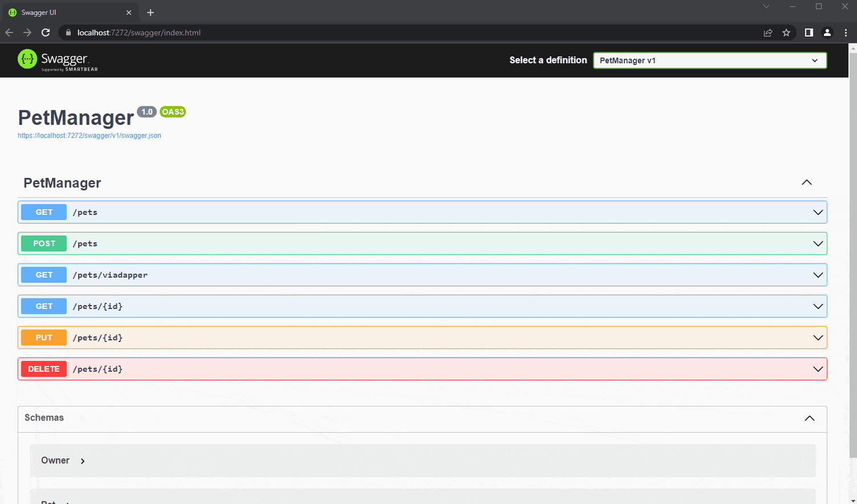Click the Swagger logo in header
The image size is (857, 504).
point(58,60)
